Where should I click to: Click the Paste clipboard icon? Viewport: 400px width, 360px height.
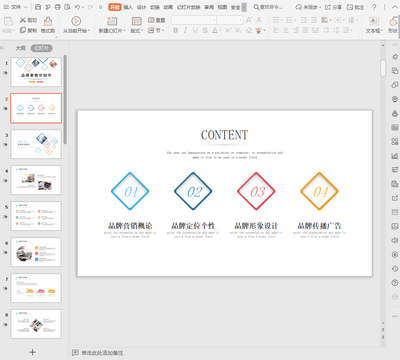(8, 21)
